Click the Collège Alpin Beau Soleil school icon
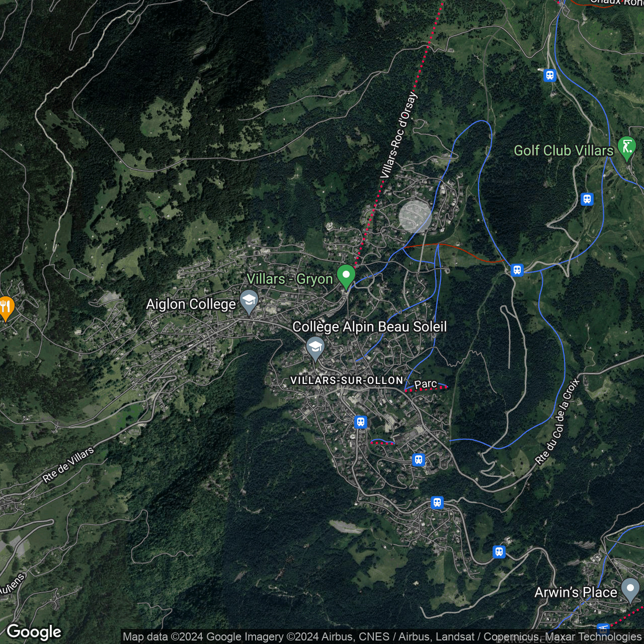 tap(315, 347)
